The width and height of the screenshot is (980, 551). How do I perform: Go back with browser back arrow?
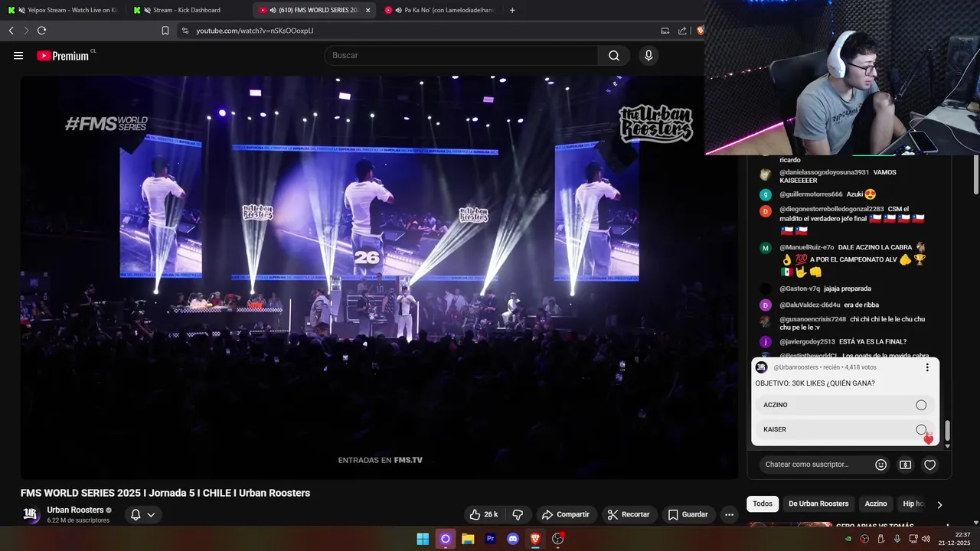point(11,31)
